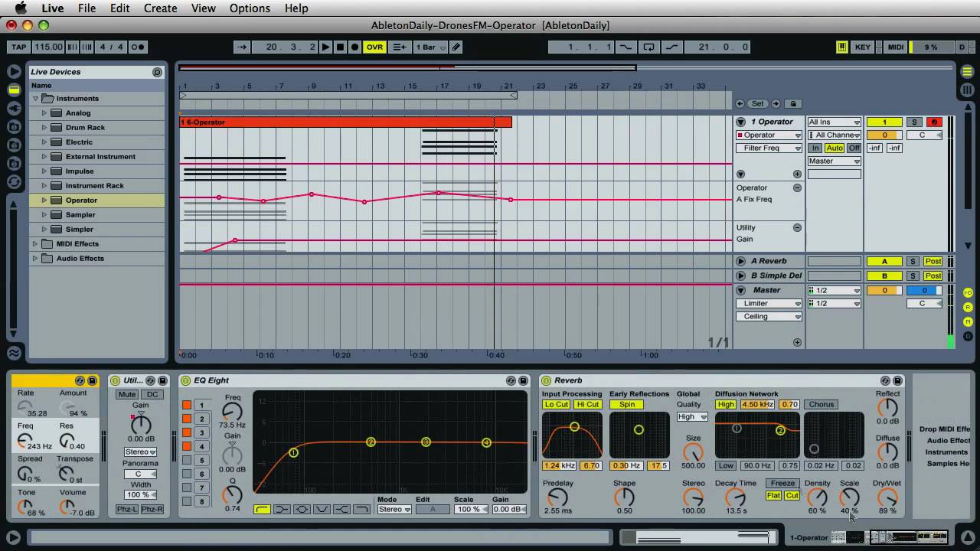Open the Create menu
This screenshot has width=980, height=551.
pyautogui.click(x=161, y=8)
